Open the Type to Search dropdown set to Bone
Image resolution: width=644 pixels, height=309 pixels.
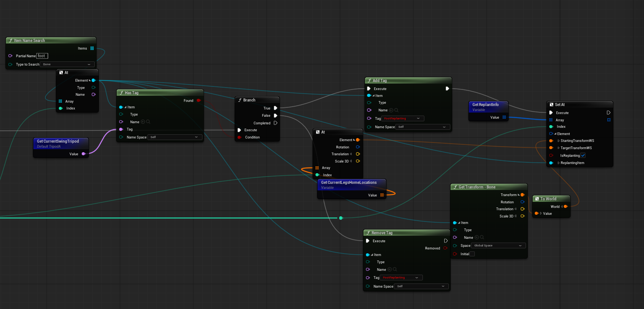[x=67, y=64]
